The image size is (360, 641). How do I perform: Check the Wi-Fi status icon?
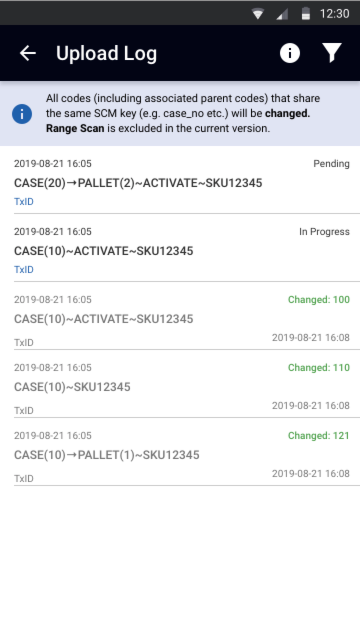258,14
